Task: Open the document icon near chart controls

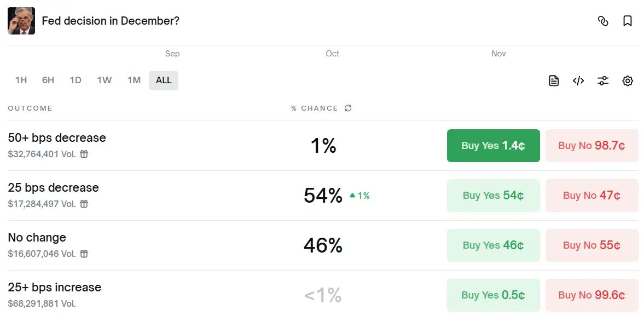Action: coord(554,81)
